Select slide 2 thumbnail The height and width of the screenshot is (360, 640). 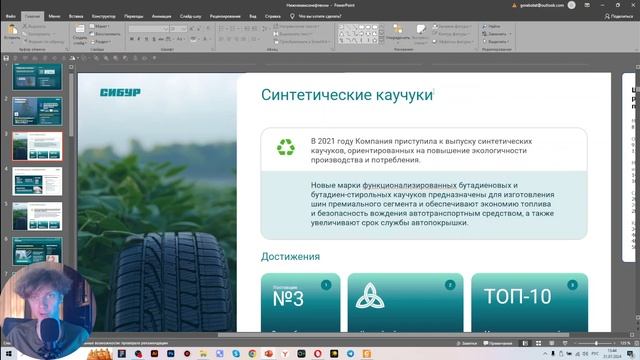tap(37, 111)
